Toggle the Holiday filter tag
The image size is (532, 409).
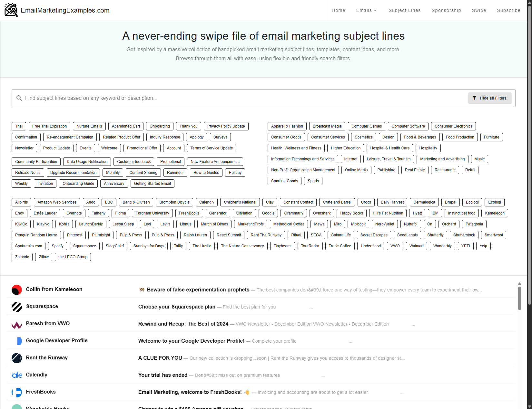tap(235, 173)
